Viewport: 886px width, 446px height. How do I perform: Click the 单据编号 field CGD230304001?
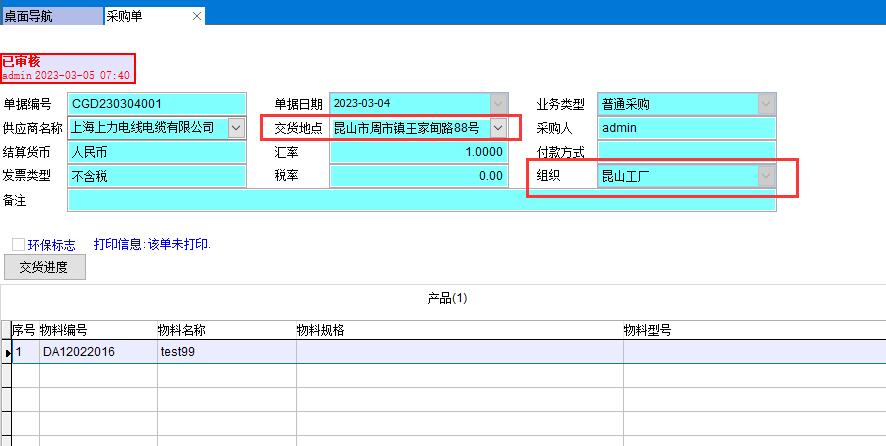point(157,104)
